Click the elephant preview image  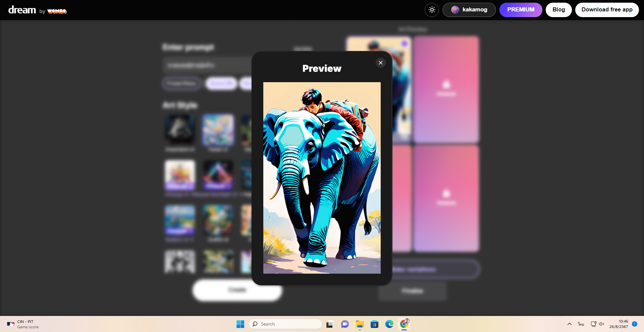[x=322, y=178]
